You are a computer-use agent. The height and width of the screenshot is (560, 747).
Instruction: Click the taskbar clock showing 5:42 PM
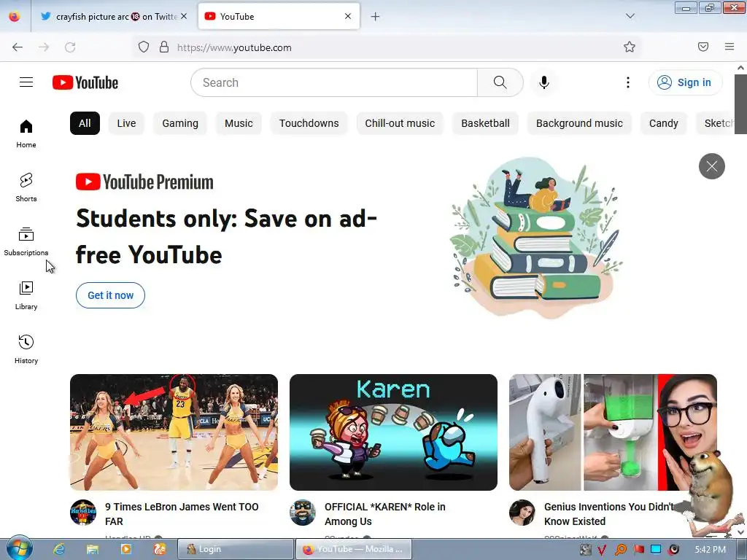coord(711,550)
